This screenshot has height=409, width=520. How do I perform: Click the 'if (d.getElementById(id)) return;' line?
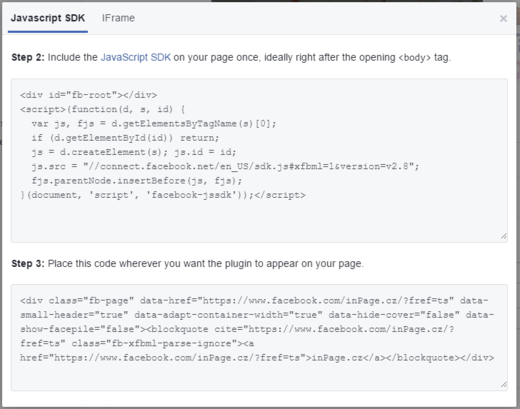(125, 138)
